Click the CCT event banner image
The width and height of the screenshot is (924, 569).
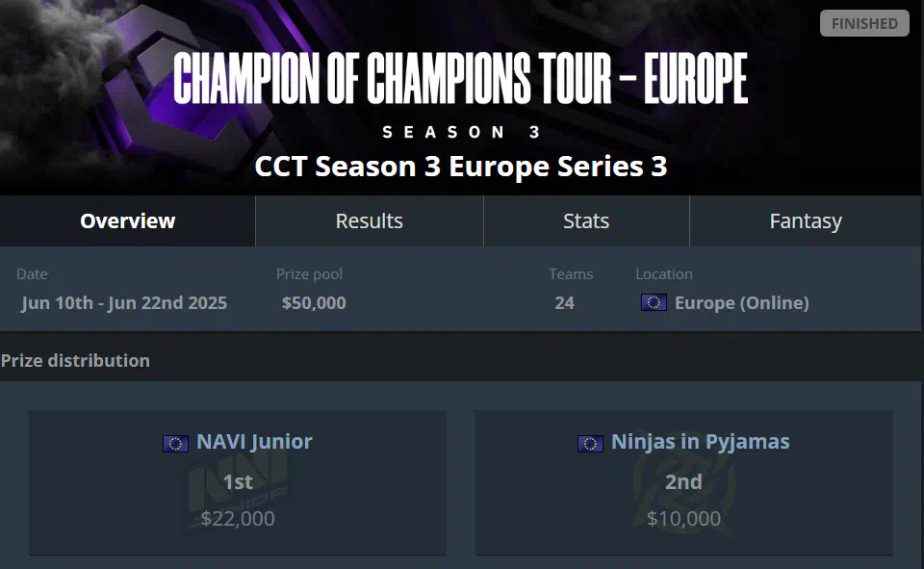(x=461, y=98)
